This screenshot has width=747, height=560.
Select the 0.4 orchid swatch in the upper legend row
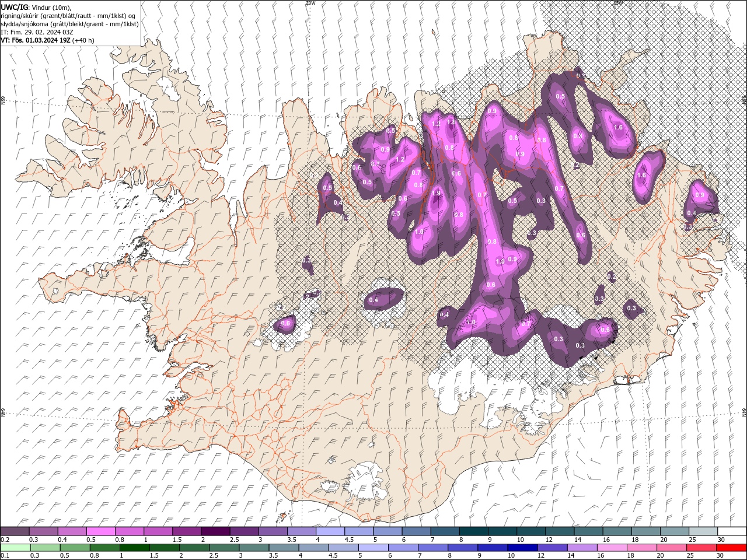point(72,531)
